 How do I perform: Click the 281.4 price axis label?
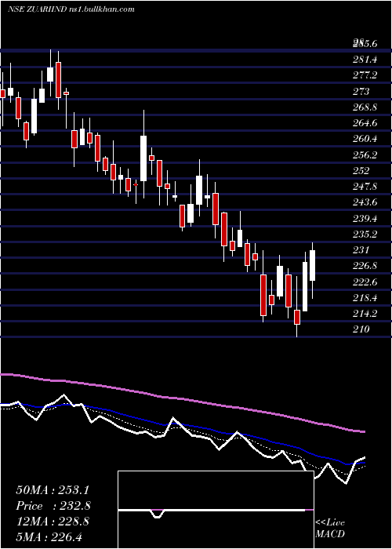[365, 60]
